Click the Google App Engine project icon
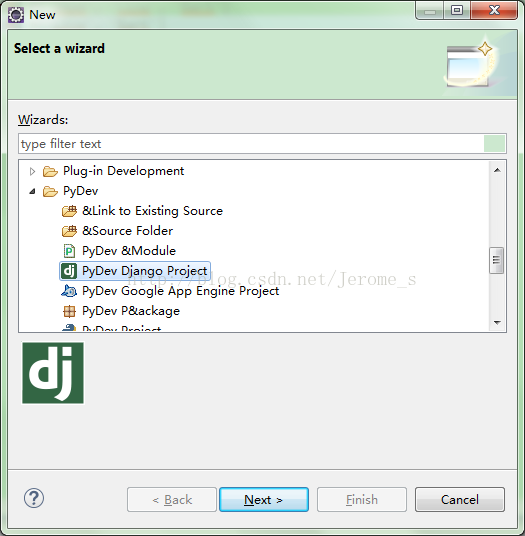 point(69,291)
